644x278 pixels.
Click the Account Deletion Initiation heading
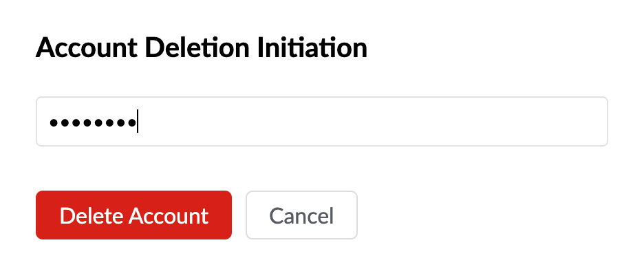pyautogui.click(x=201, y=48)
